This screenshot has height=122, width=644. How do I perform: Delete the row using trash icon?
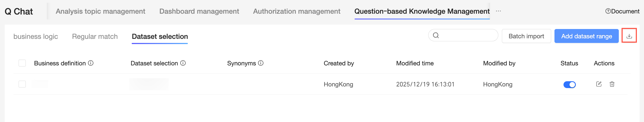[612, 84]
